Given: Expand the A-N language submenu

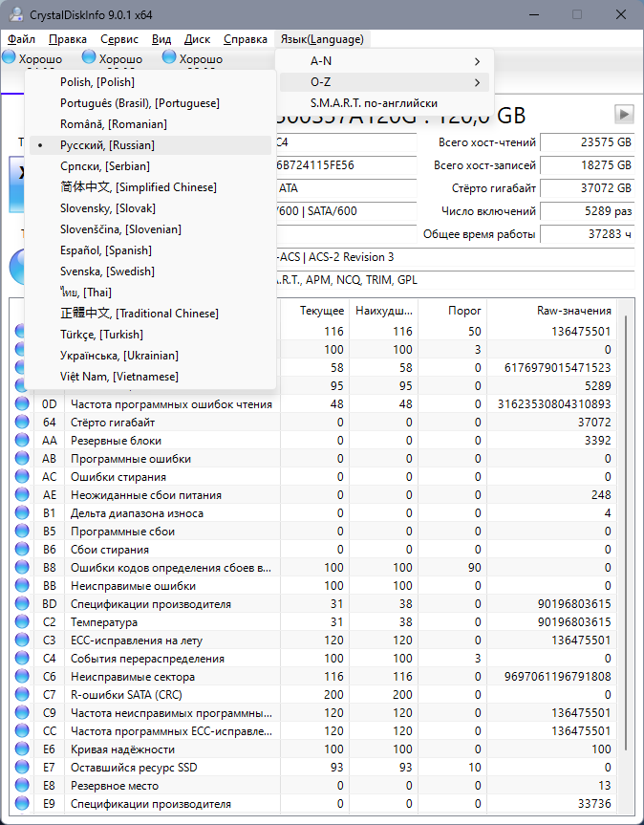Looking at the screenshot, I should 384,61.
